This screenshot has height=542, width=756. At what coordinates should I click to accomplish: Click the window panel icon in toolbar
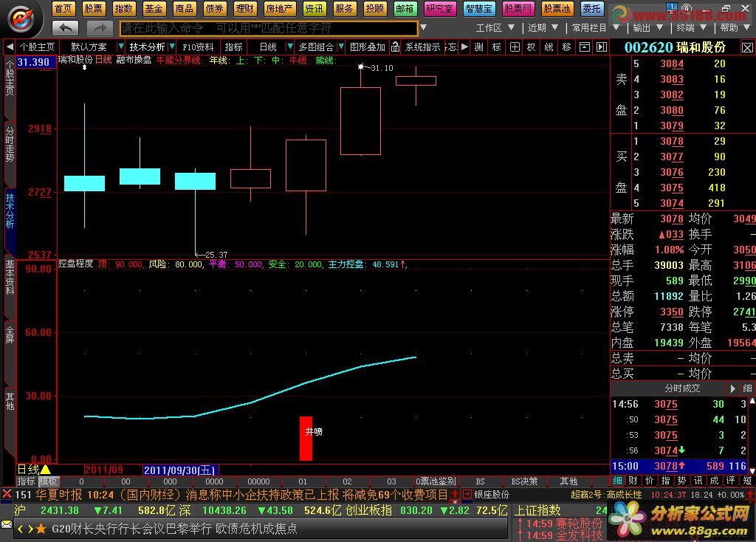point(585,47)
